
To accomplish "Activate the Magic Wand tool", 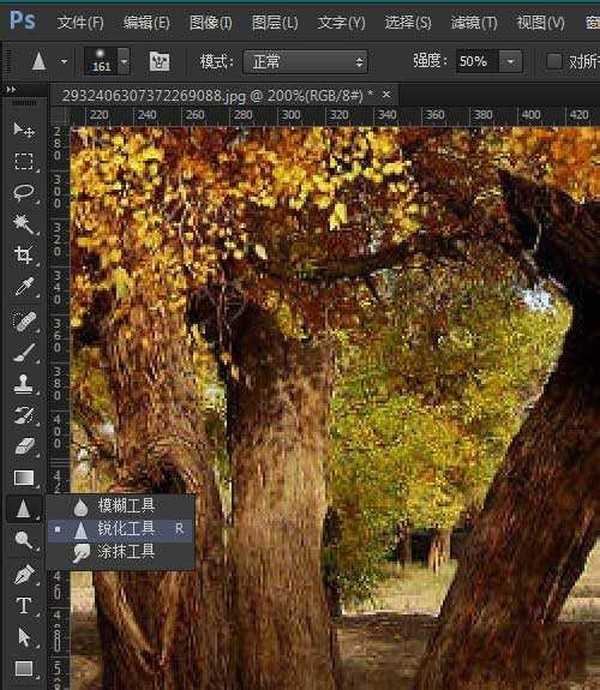I will click(x=24, y=223).
